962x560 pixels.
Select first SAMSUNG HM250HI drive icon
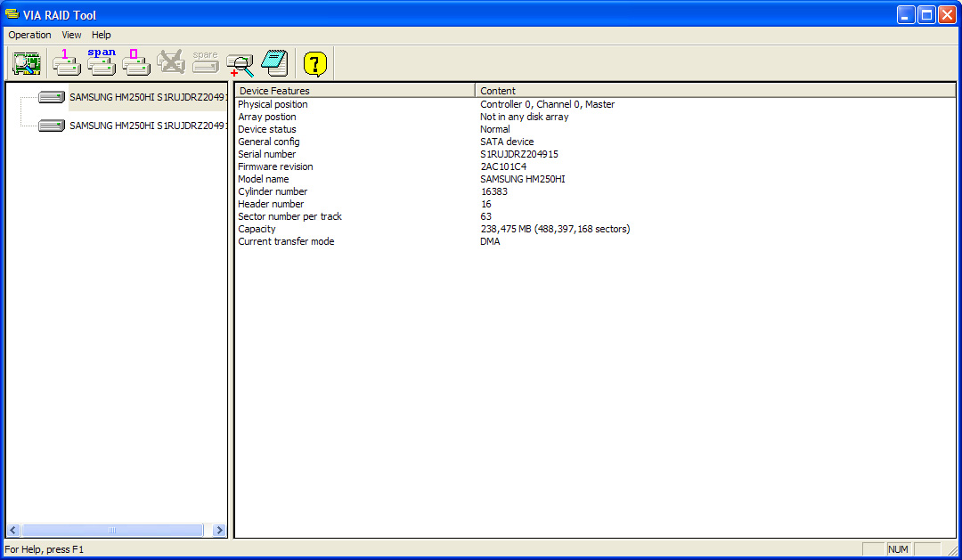[x=52, y=97]
